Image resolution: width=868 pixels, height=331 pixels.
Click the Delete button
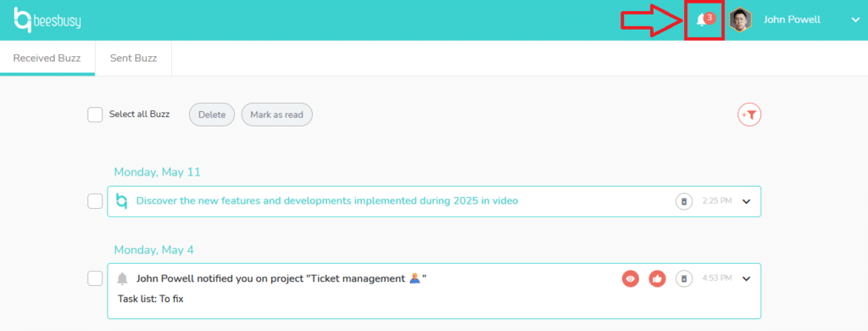tap(212, 115)
